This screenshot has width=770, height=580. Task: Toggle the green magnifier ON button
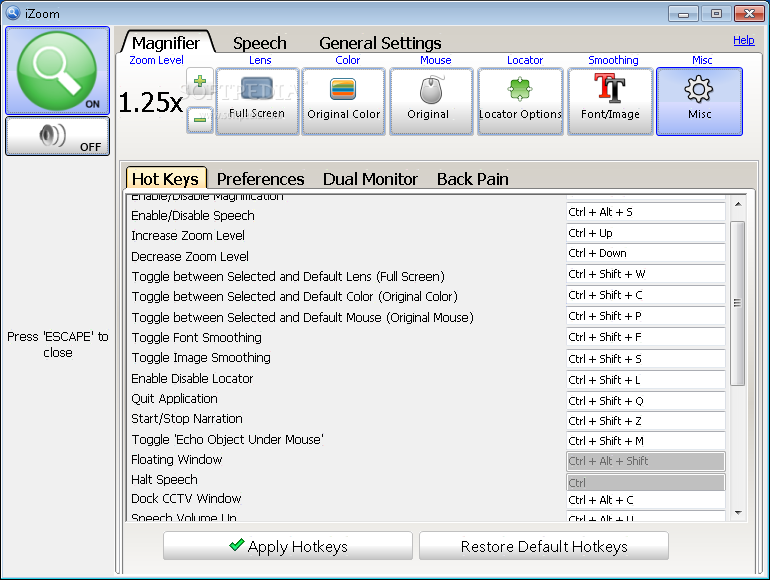57,71
